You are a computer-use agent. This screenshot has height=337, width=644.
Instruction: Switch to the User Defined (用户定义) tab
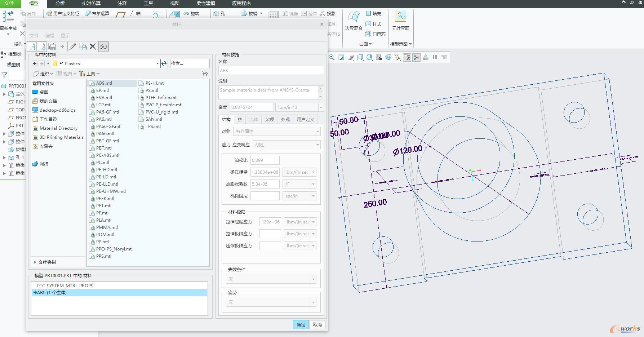coord(305,120)
